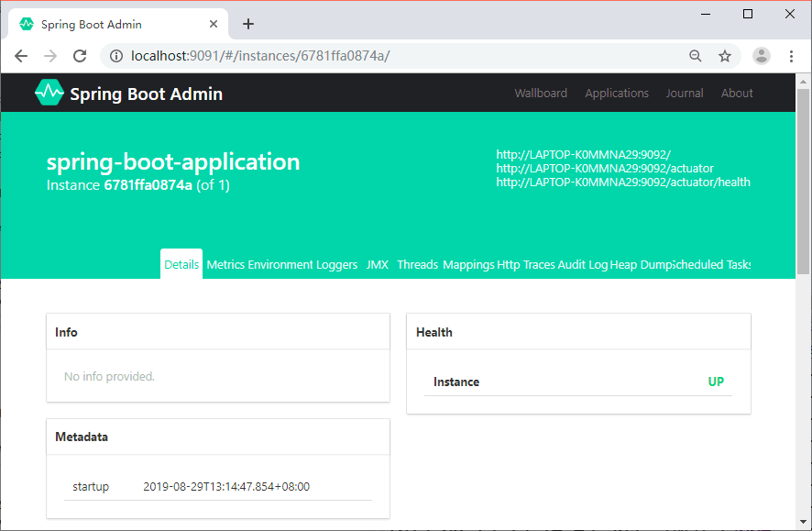Click the Health panel header
This screenshot has width=812, height=531.
[x=578, y=332]
